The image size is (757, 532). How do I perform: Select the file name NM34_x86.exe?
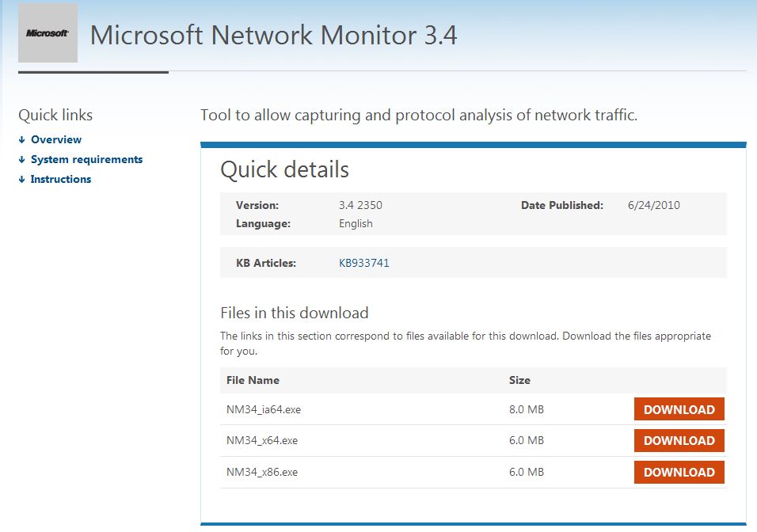pos(262,472)
